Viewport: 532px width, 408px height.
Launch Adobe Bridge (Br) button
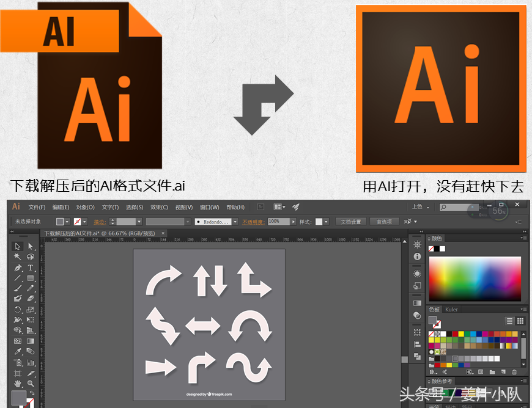coord(260,206)
